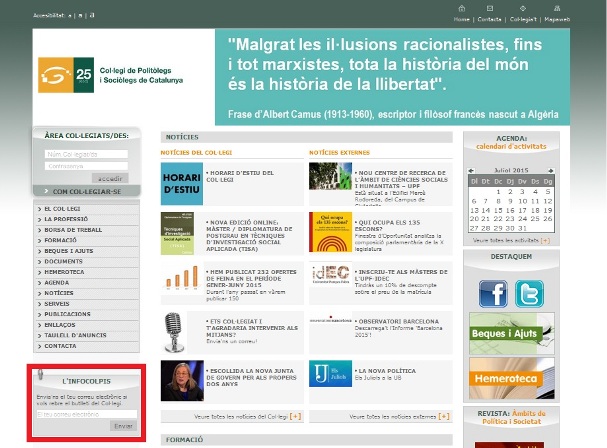Open the Twitter icon under Destaquem

coord(529,294)
